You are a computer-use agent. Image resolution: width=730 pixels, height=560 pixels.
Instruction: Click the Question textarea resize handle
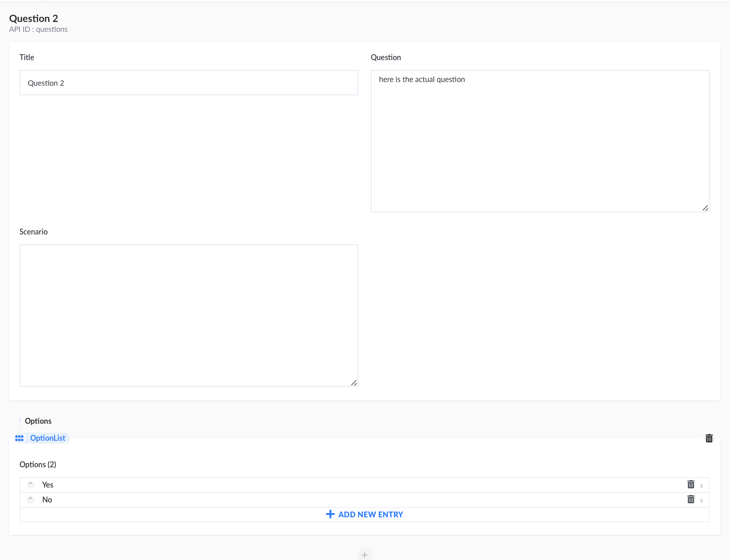tap(705, 208)
